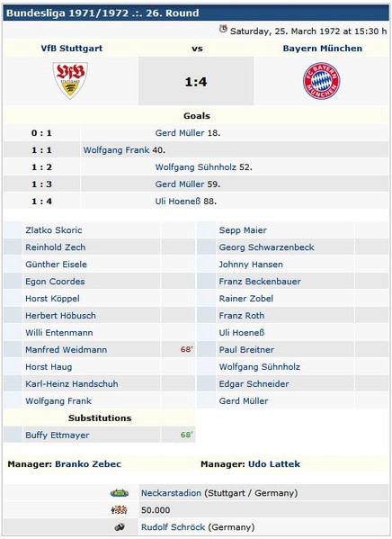Click the spectators attendance icon
Image resolution: width=392 pixels, height=539 pixels.
120,510
